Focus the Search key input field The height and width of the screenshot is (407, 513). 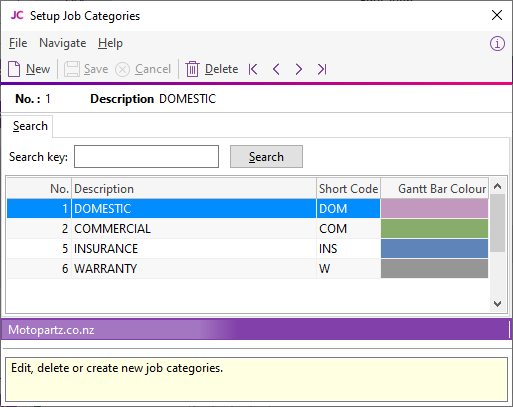(x=146, y=156)
